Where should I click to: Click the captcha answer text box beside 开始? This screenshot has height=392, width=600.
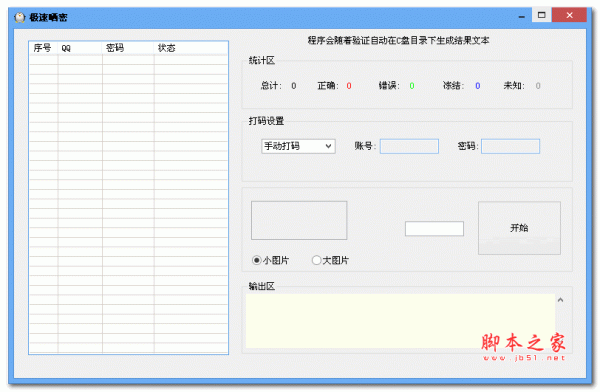click(434, 229)
